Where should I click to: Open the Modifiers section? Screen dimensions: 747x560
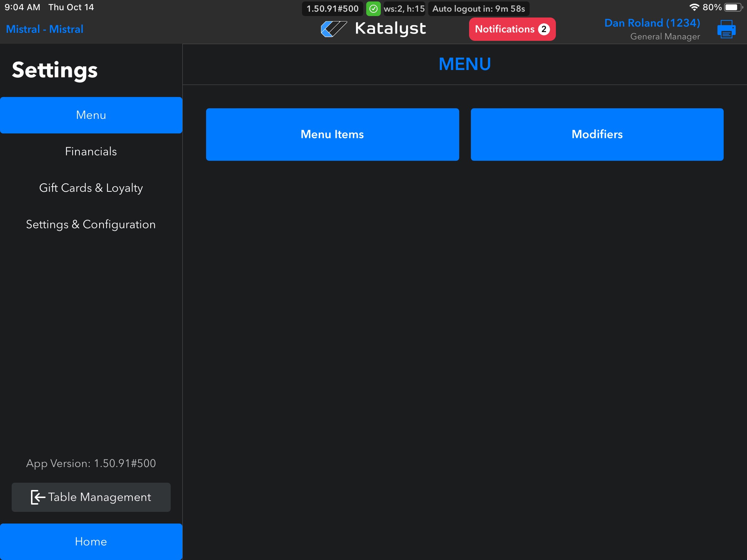(x=597, y=134)
